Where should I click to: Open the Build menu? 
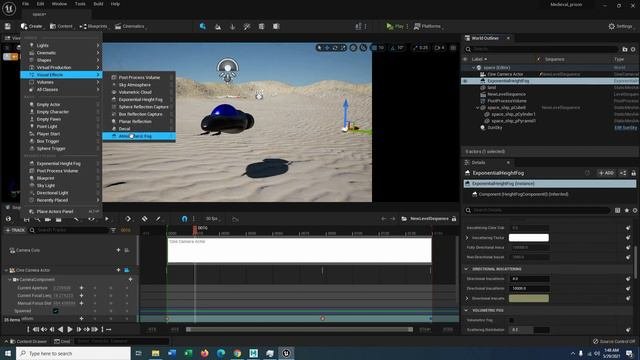98,4
